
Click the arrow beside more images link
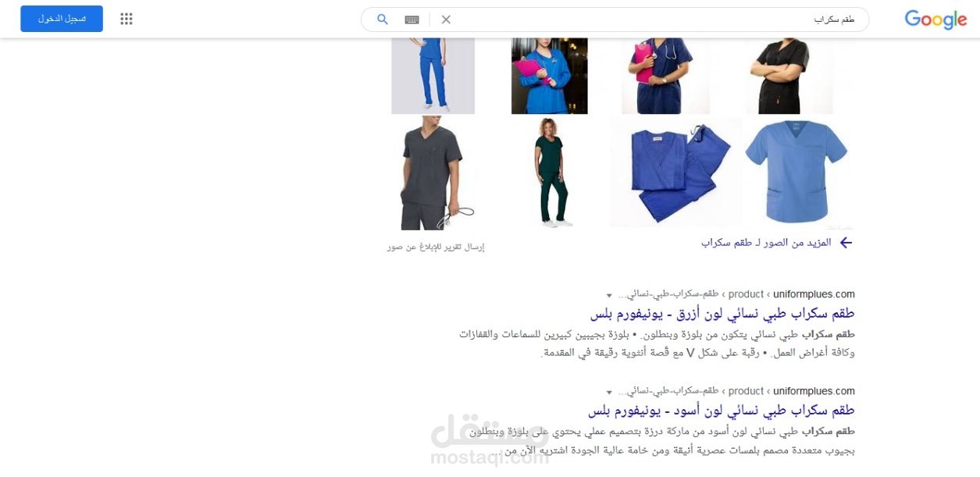coord(846,243)
